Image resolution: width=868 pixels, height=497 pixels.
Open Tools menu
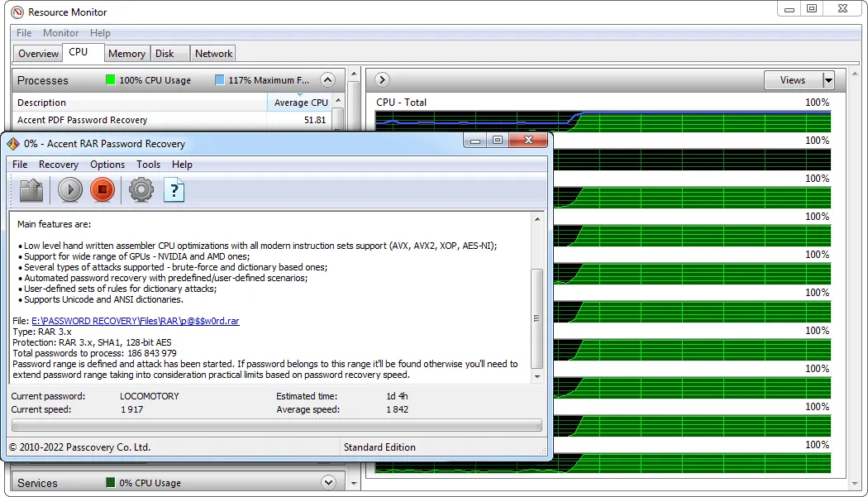(148, 165)
